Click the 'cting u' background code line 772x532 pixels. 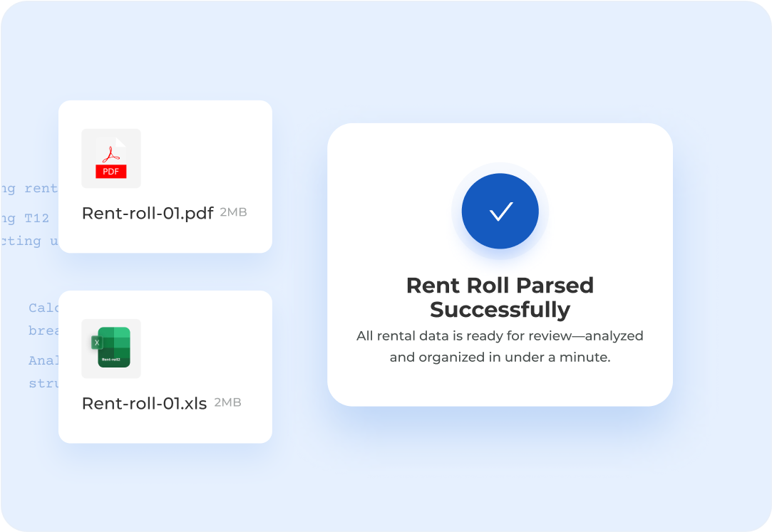click(x=29, y=241)
